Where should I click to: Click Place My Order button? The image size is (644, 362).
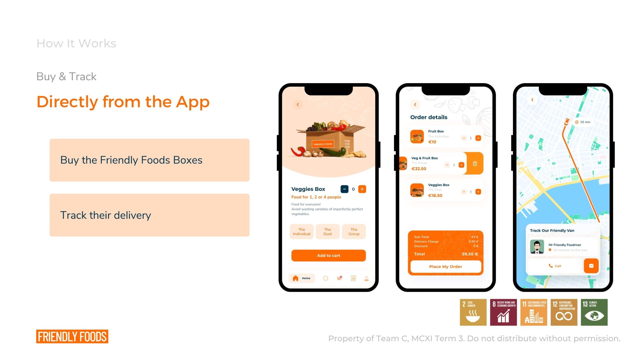pyautogui.click(x=445, y=266)
